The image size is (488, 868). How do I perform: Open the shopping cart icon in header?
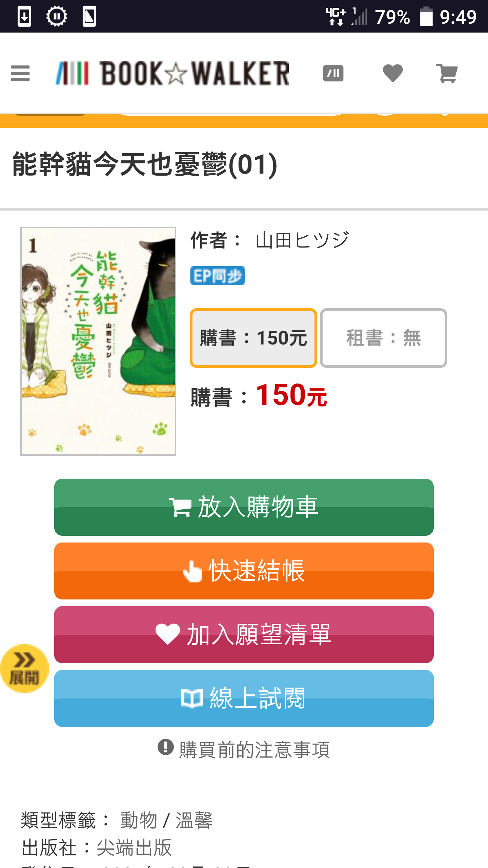pyautogui.click(x=447, y=73)
